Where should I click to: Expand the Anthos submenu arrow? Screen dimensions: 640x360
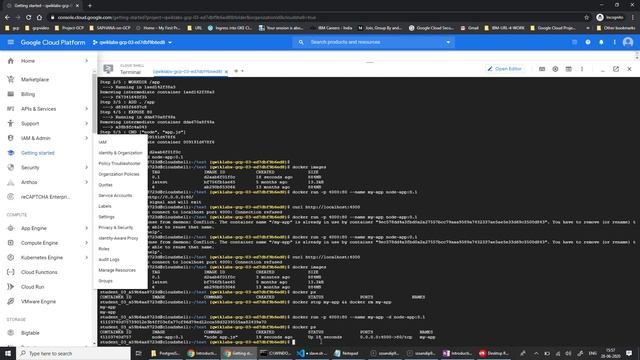pos(87,182)
